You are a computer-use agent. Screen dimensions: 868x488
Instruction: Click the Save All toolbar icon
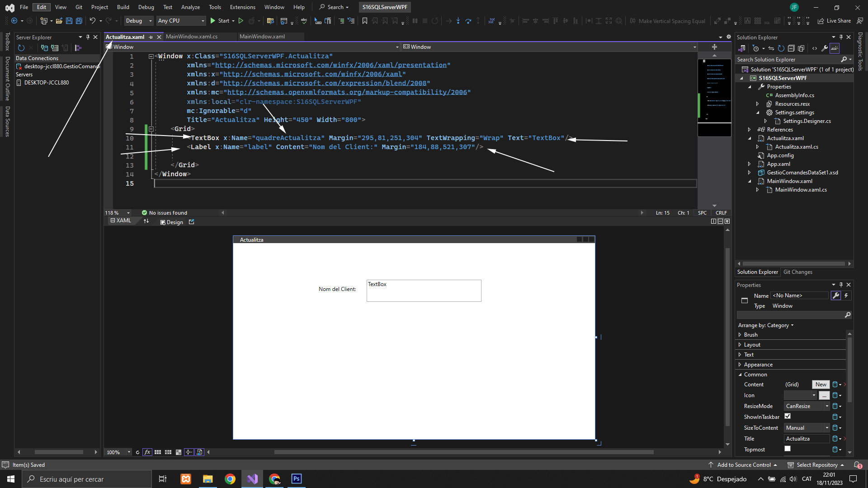[79, 21]
